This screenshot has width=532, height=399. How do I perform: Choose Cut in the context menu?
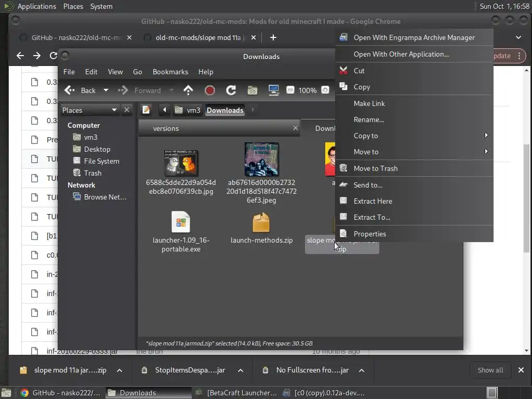414,71
